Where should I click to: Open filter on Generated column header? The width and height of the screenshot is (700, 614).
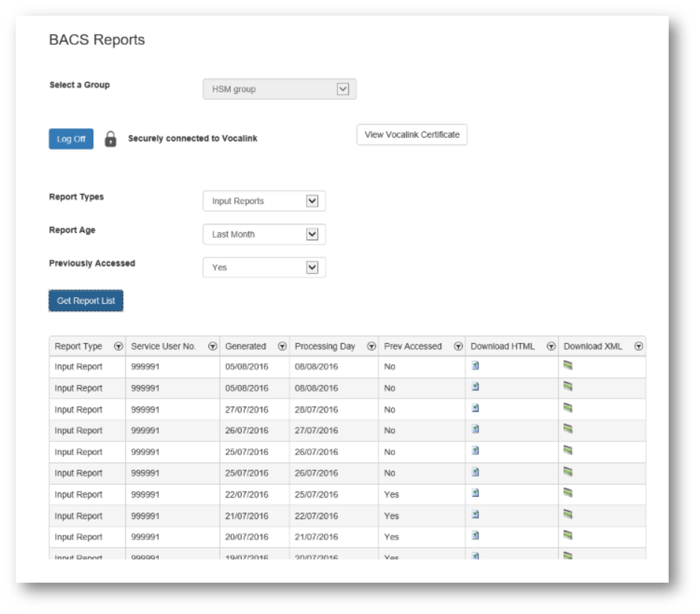pyautogui.click(x=282, y=346)
